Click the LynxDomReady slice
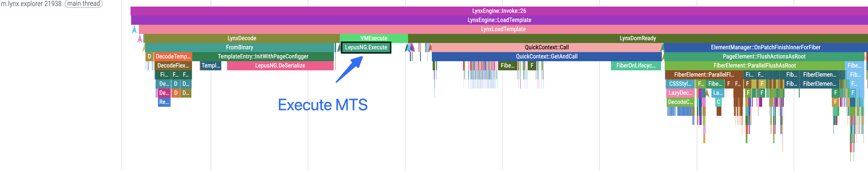The image size is (868, 171). (638, 38)
